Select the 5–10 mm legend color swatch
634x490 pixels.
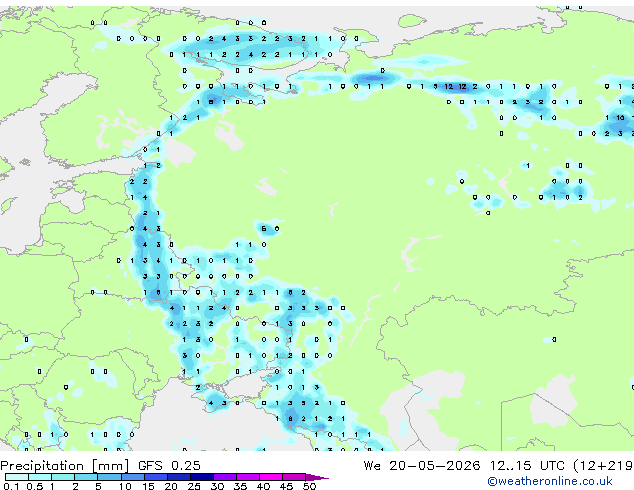109,477
